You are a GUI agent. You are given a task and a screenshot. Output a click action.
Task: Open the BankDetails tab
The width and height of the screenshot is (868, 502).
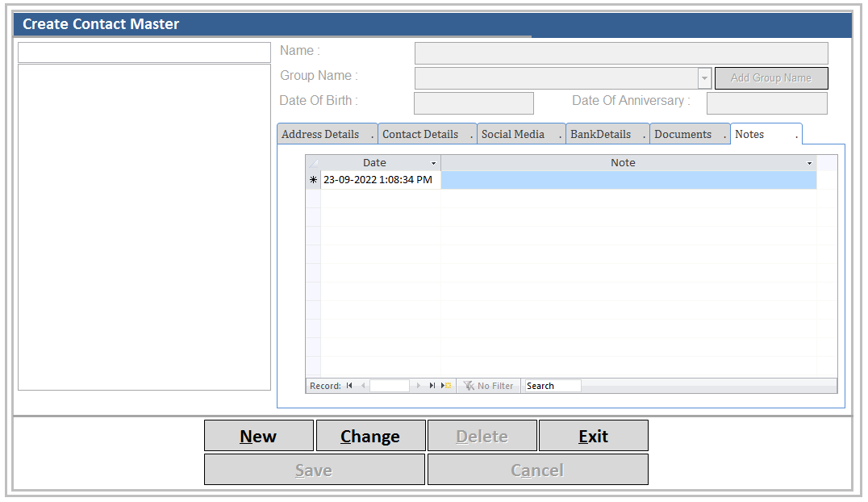[601, 134]
